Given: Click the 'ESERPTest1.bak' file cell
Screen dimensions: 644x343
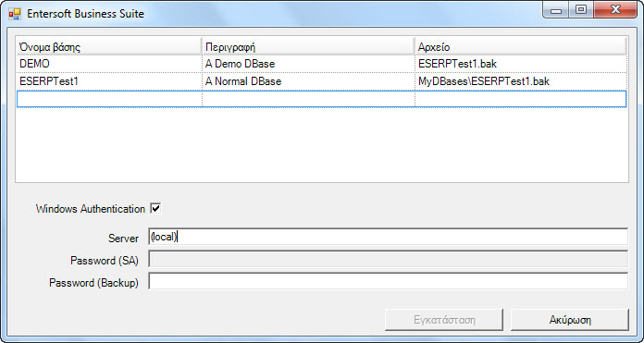Looking at the screenshot, I should pos(521,64).
